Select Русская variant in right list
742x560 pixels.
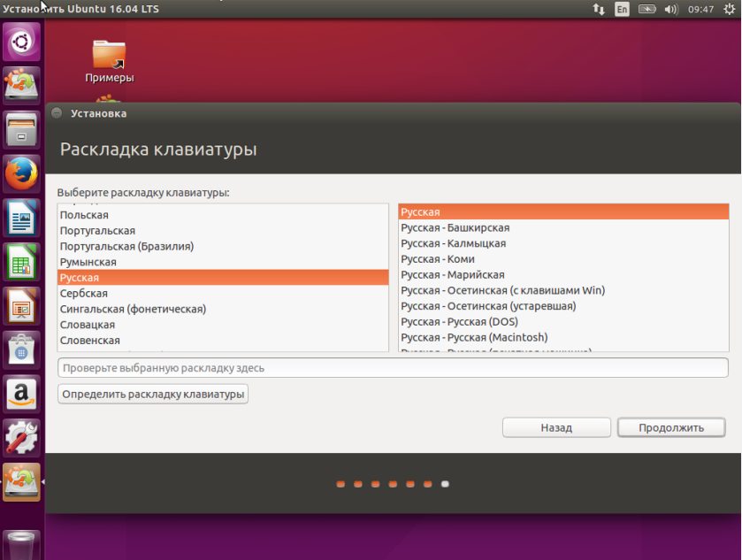[x=563, y=212]
